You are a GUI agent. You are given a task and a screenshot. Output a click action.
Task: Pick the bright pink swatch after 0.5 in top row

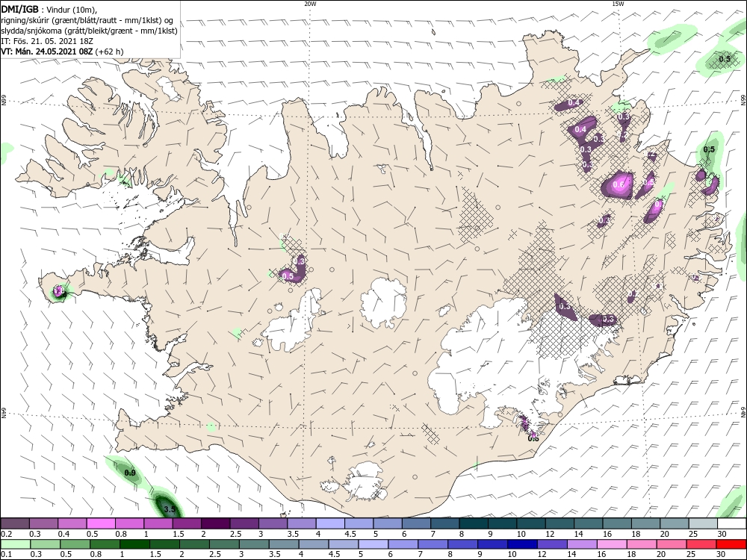point(101,524)
